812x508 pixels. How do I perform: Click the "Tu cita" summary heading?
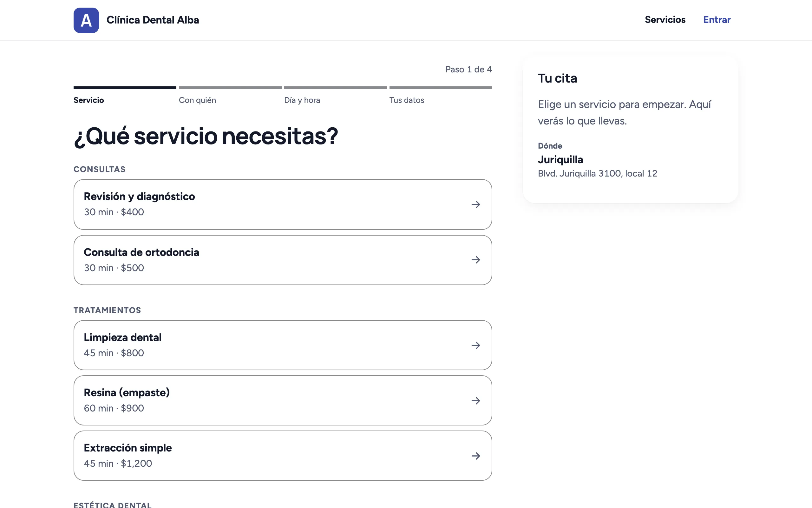(557, 78)
